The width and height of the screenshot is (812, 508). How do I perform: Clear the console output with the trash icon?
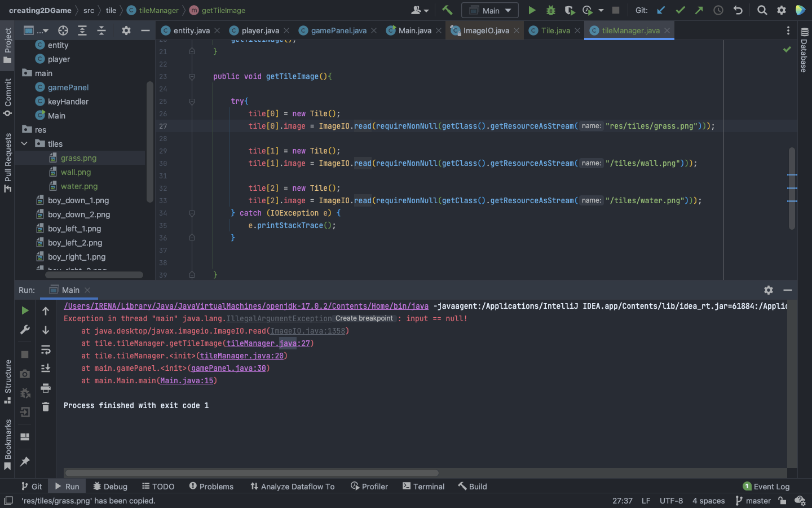(x=46, y=405)
